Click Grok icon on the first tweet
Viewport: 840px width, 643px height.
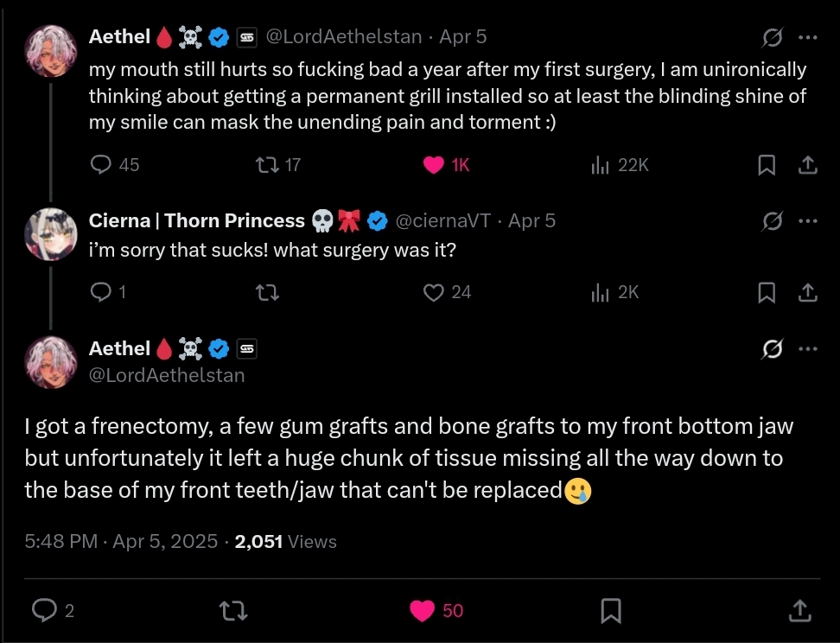tap(772, 37)
